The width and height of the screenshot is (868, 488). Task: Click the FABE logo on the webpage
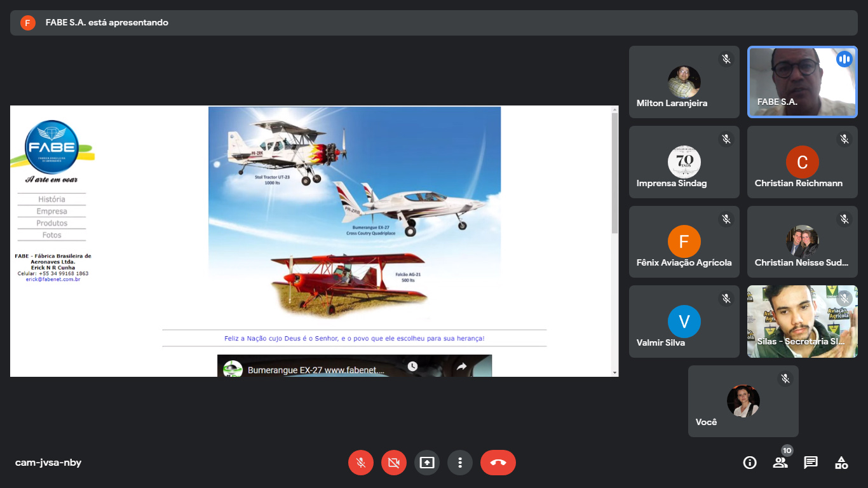pos(51,147)
